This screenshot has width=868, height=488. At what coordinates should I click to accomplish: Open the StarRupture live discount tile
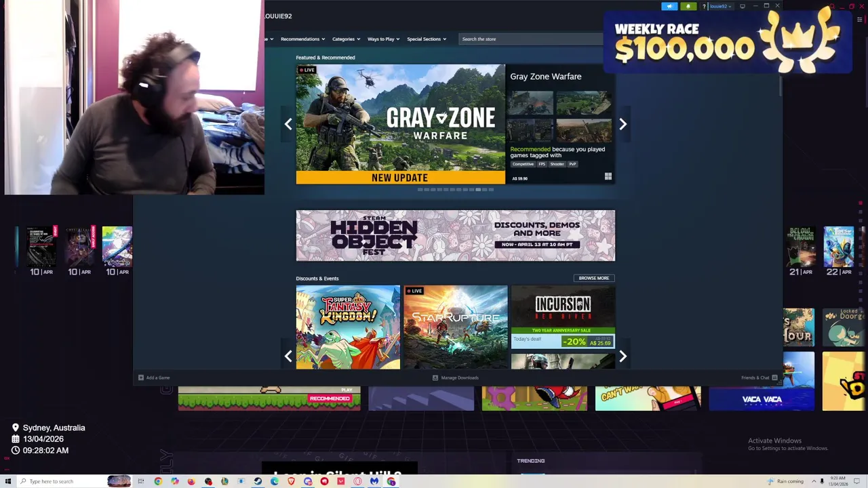(x=455, y=327)
